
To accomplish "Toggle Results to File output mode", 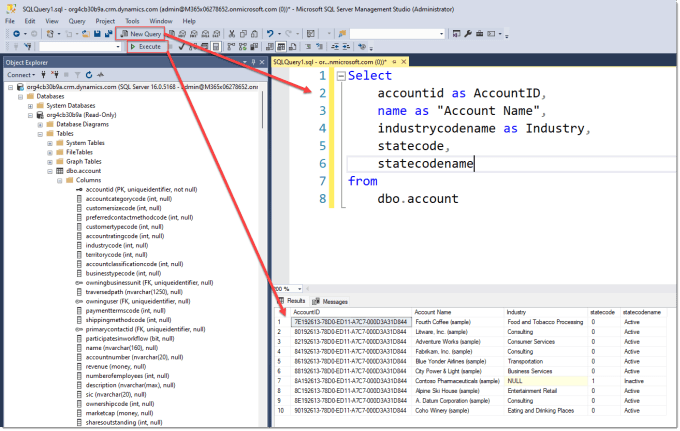I will point(292,46).
